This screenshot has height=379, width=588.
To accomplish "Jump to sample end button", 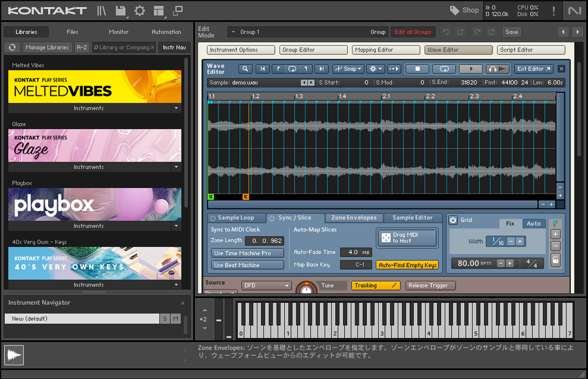I will pyautogui.click(x=321, y=69).
